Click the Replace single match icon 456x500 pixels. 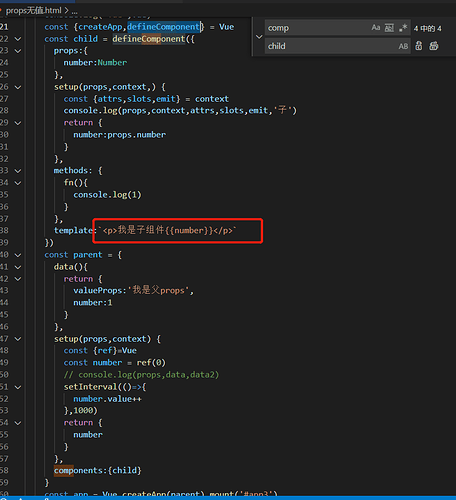click(x=419, y=46)
